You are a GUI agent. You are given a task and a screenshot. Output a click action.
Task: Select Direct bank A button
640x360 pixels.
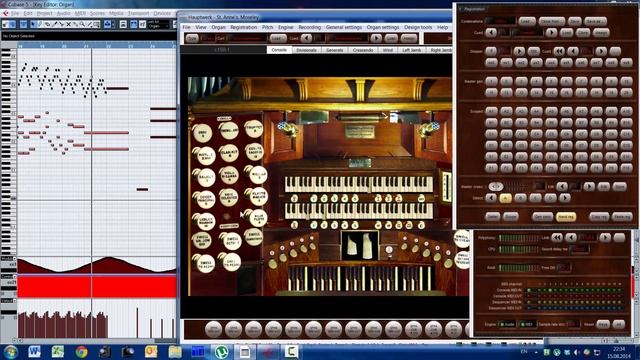pyautogui.click(x=506, y=198)
